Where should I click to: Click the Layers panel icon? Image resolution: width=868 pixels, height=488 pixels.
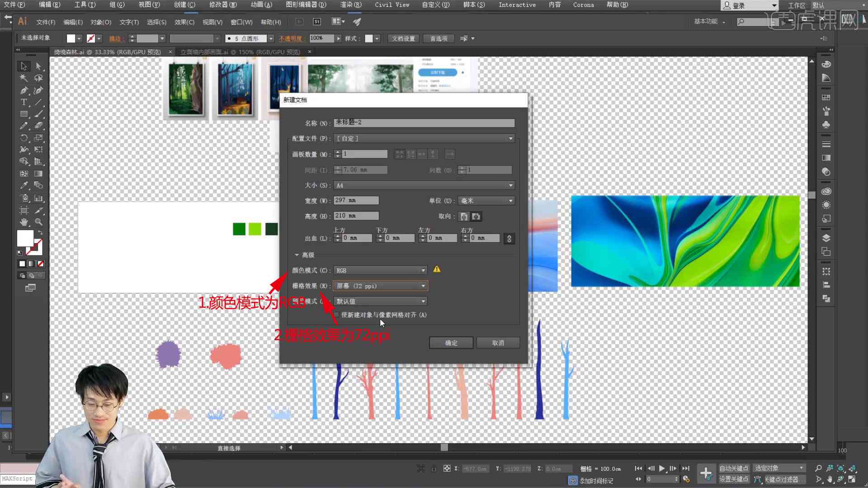[826, 238]
